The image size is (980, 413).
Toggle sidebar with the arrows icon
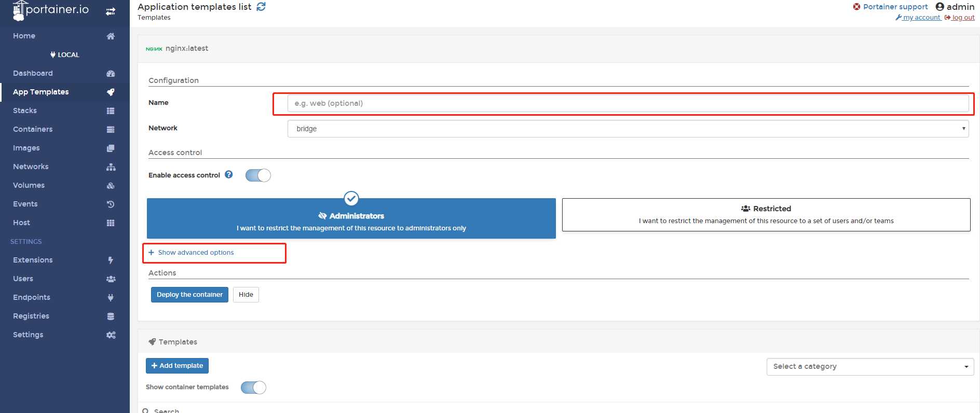[x=111, y=11]
